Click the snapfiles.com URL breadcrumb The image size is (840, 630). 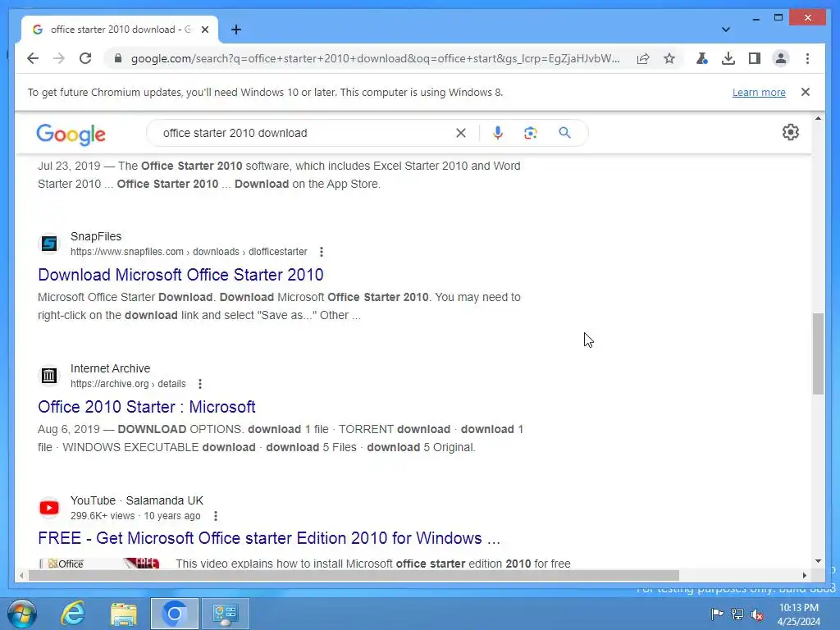(x=189, y=252)
